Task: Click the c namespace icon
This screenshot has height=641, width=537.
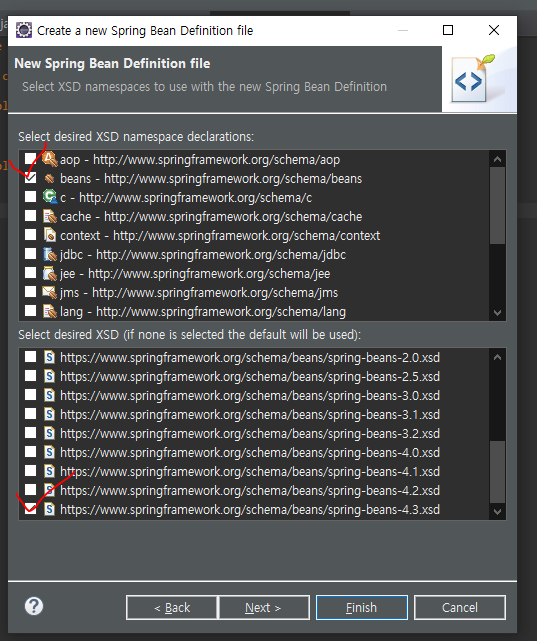Action: (49, 197)
